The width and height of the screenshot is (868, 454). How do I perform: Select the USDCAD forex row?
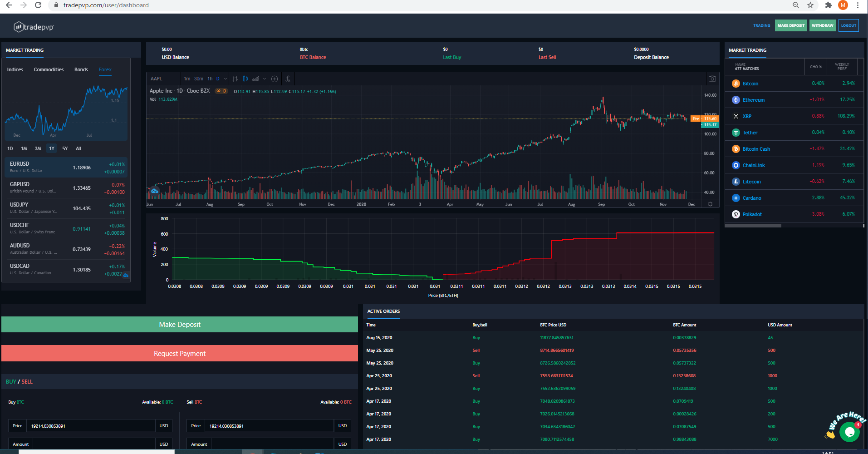pyautogui.click(x=66, y=269)
